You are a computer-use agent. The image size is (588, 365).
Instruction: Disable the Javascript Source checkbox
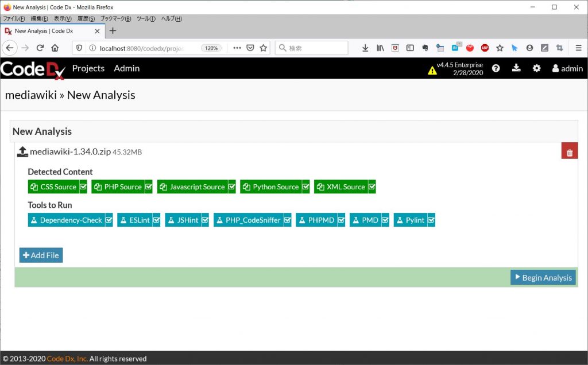231,187
